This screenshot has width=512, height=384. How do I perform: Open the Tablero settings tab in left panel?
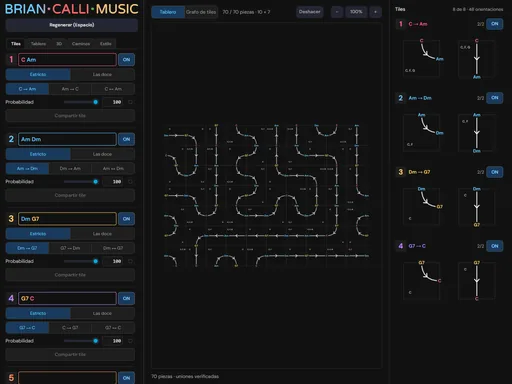(38, 44)
